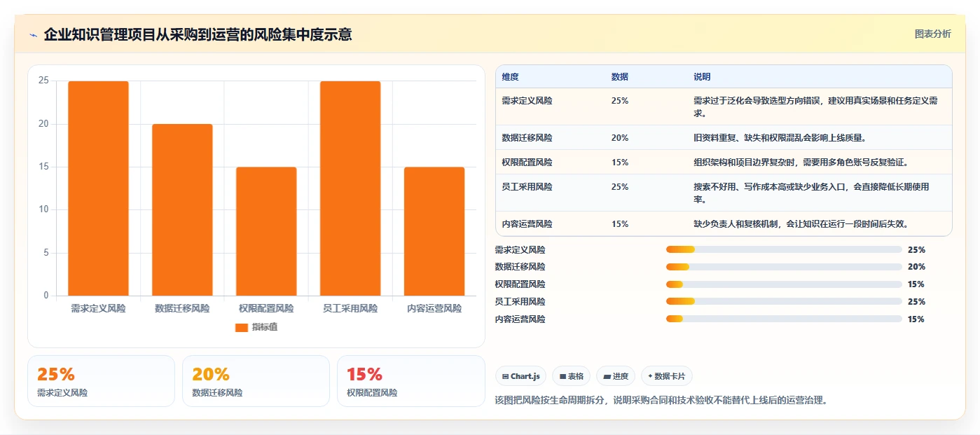Click the 20% value in the table
Screen dimensions: 980x435
click(x=620, y=138)
